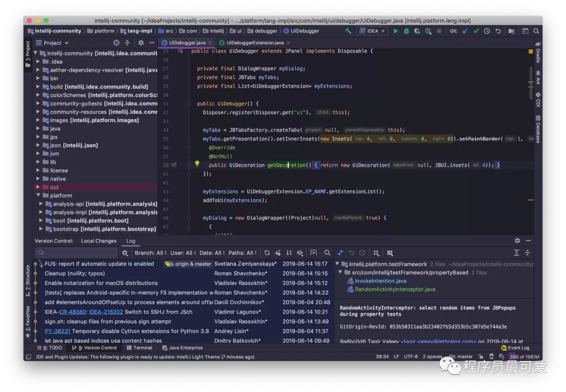Open the IDEA run configuration dropdown

coord(372,31)
